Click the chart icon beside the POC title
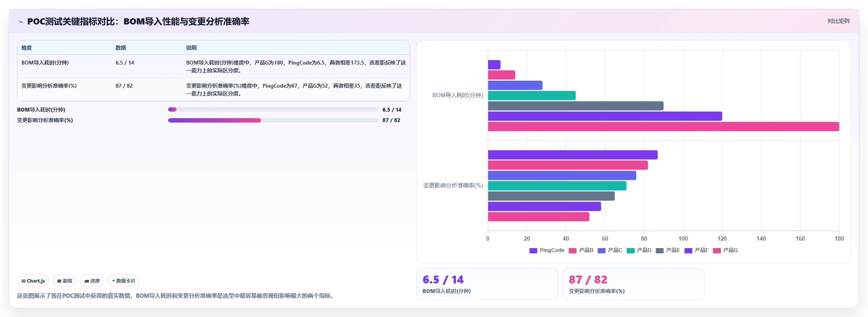This screenshot has height=317, width=868. point(20,22)
